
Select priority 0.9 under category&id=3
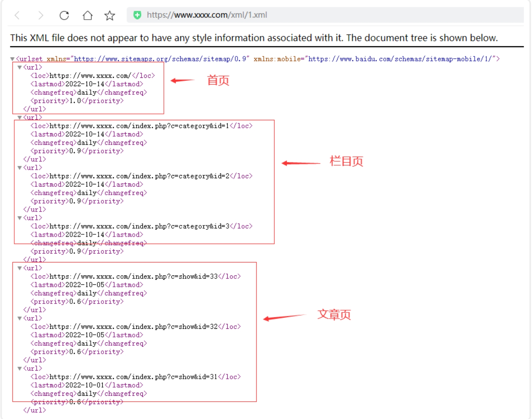(77, 252)
